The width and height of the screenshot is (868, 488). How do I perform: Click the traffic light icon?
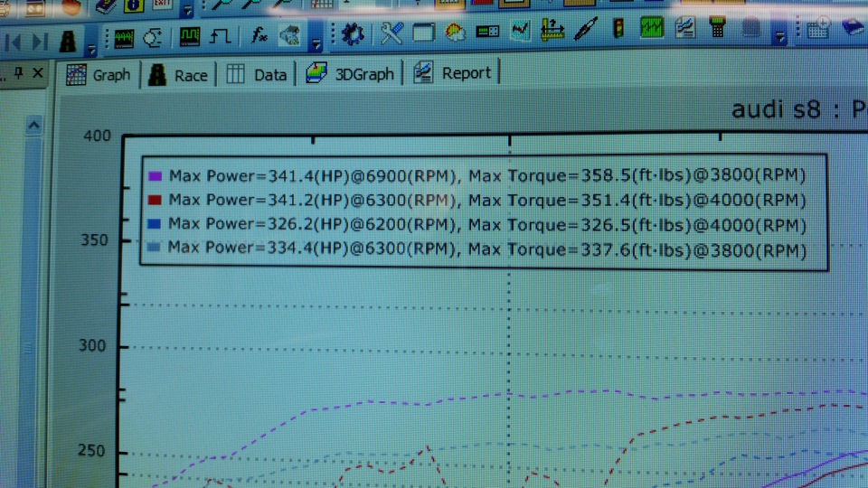coord(618,28)
